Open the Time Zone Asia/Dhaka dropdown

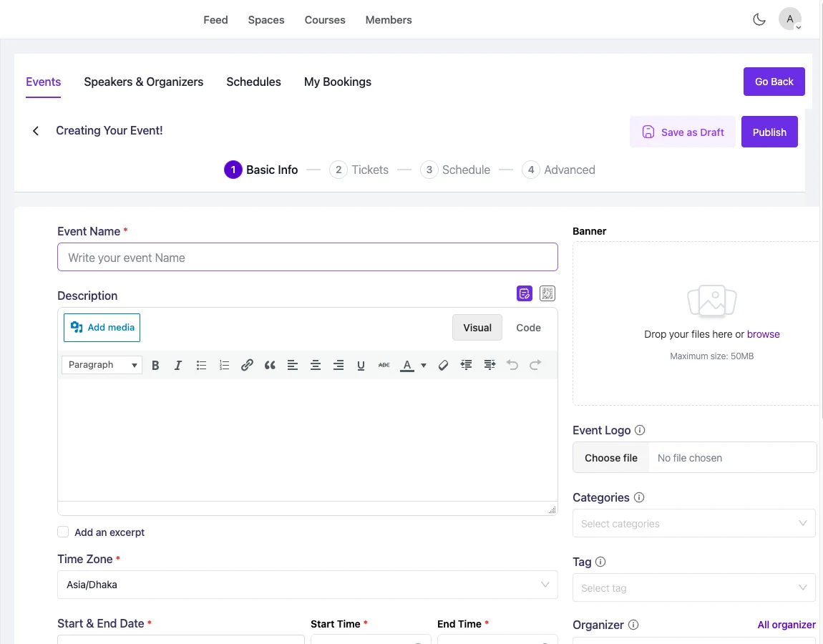(x=308, y=585)
